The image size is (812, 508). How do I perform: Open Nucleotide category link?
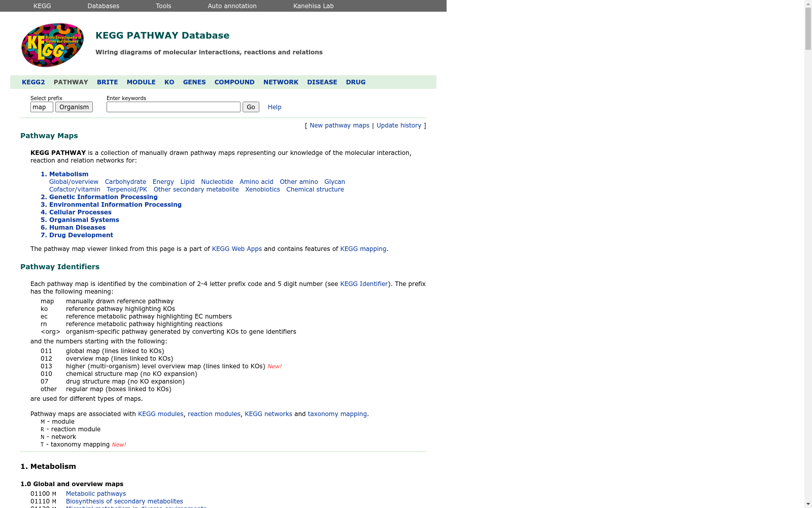[x=217, y=182]
